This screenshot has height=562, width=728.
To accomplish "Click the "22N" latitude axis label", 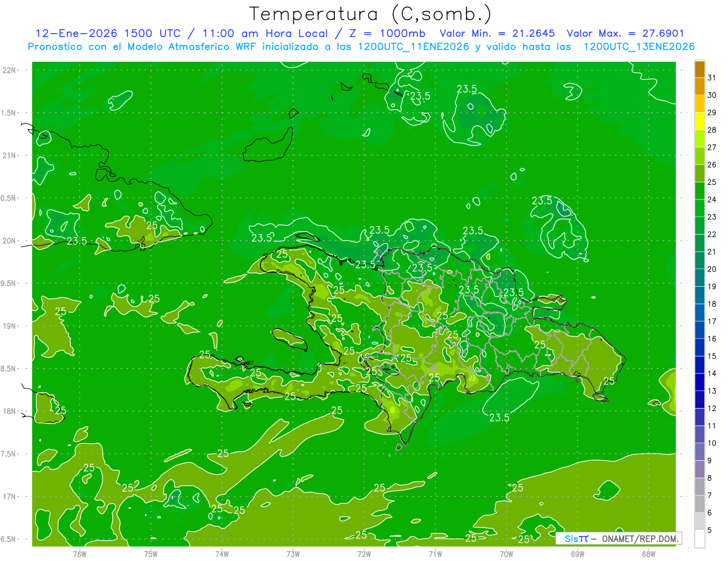I will (x=10, y=70).
